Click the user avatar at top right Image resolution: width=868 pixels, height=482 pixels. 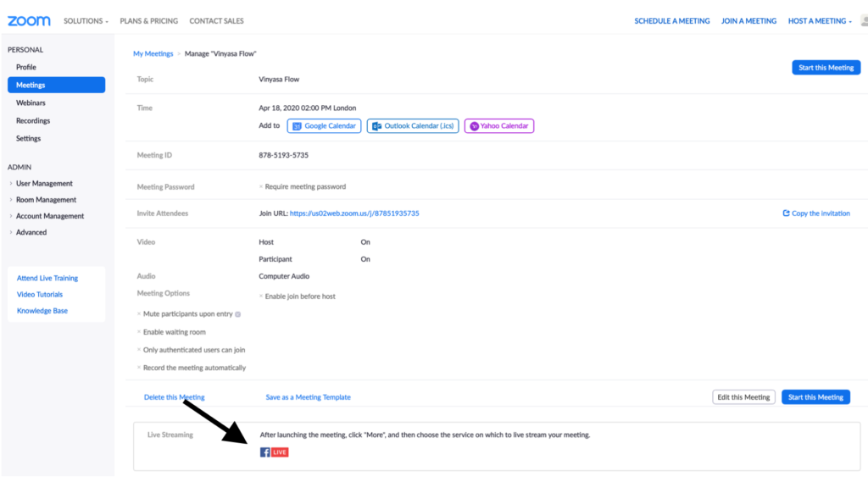click(x=864, y=21)
